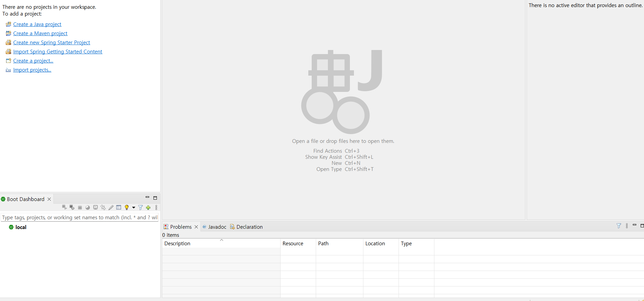Click the yellow lightbulb icon in Boot Dashboard
The height and width of the screenshot is (301, 644).
127,207
